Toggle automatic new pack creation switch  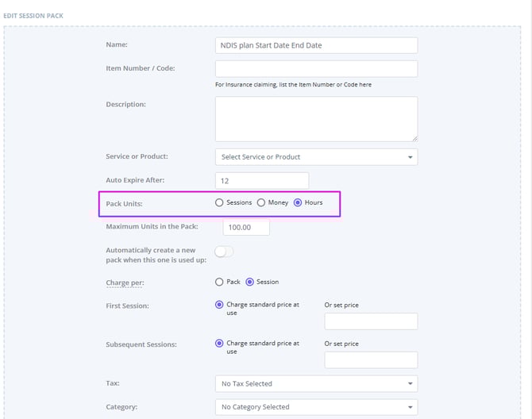pyautogui.click(x=224, y=252)
